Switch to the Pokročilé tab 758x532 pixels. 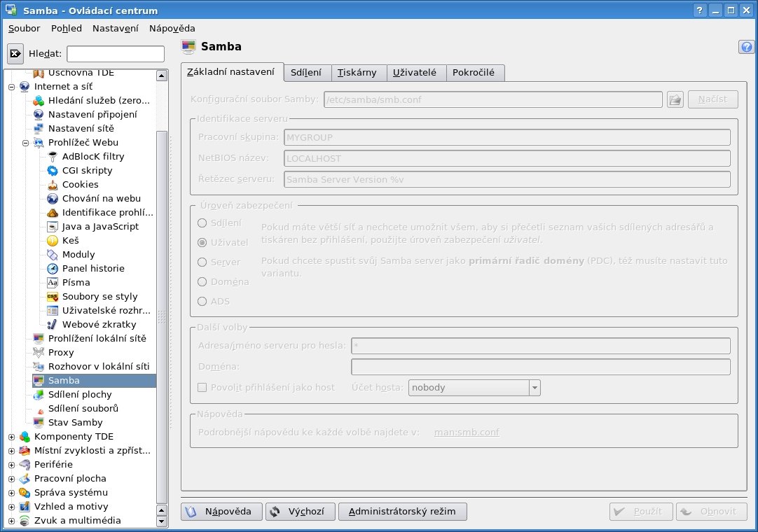click(474, 73)
